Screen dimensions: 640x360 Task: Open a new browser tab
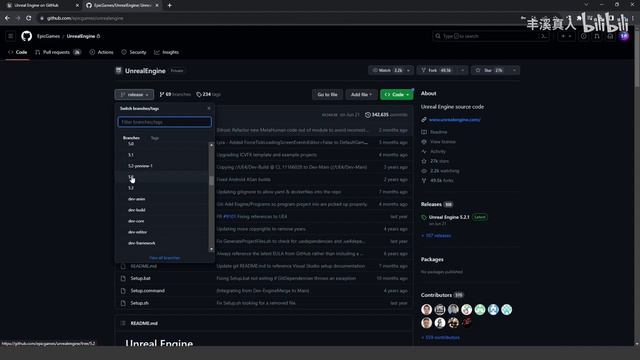(x=169, y=5)
